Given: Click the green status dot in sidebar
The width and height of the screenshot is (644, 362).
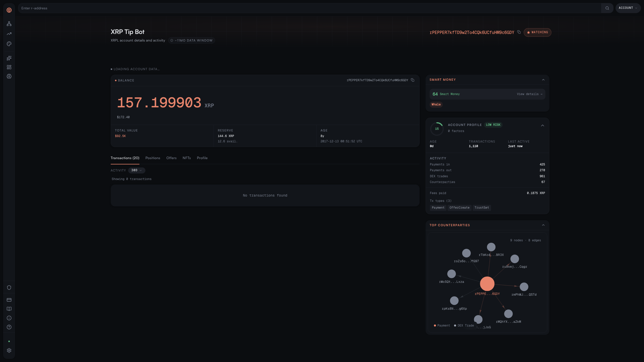Looking at the screenshot, I should coord(9,342).
